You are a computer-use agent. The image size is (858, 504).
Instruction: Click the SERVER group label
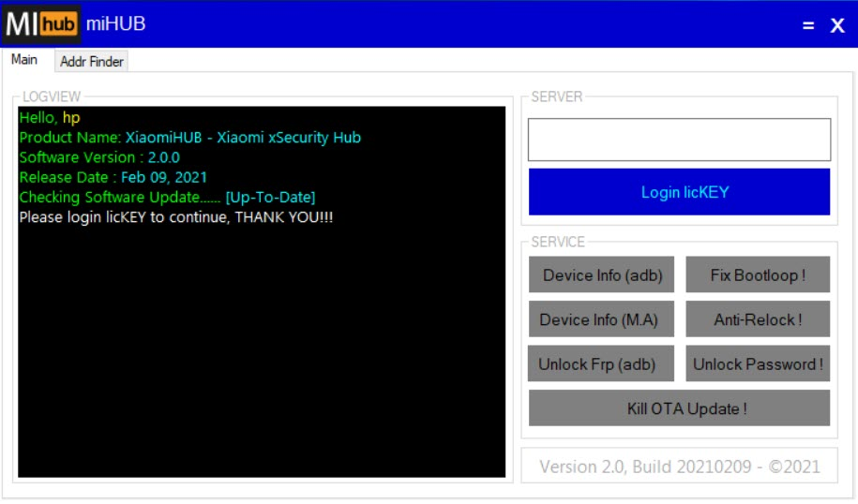click(x=556, y=96)
